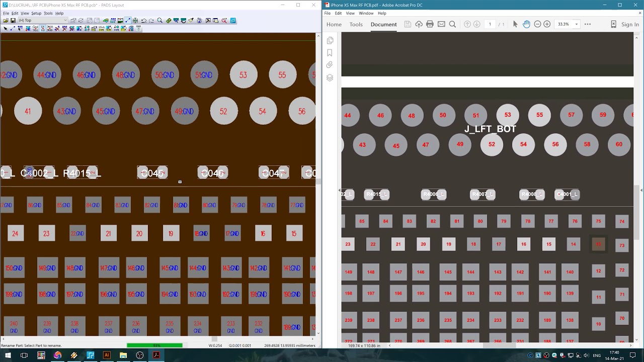Click the Open file icon in PADS Layout

(x=6, y=21)
